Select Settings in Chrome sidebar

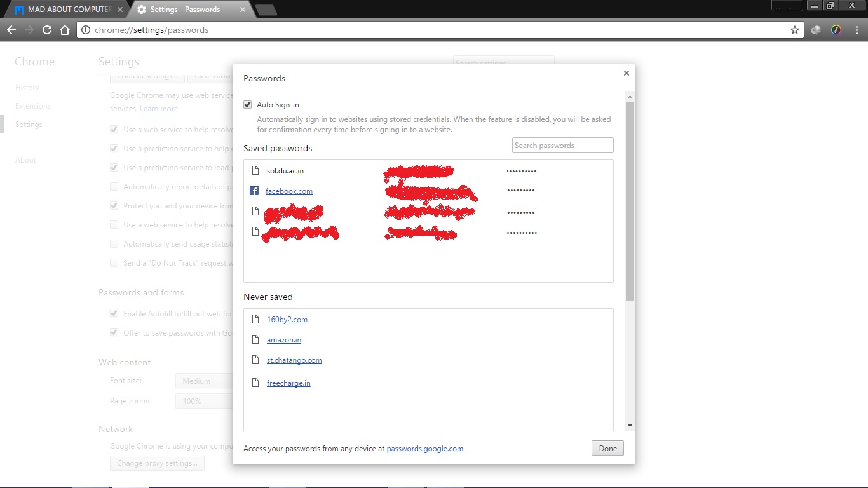coord(29,125)
